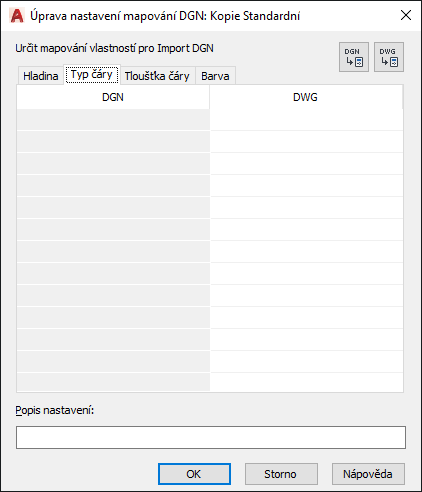
Task: Switch to the Hladina tab
Action: pyautogui.click(x=41, y=76)
